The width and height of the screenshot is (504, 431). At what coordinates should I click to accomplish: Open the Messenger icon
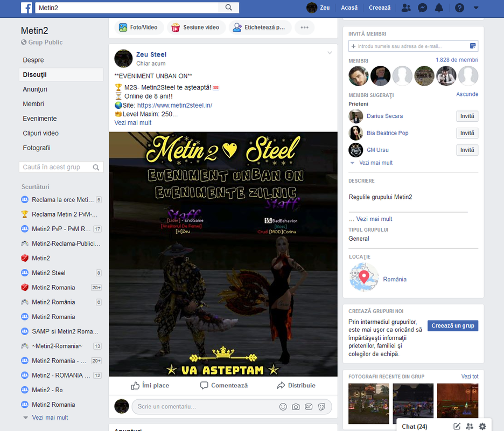(x=422, y=8)
